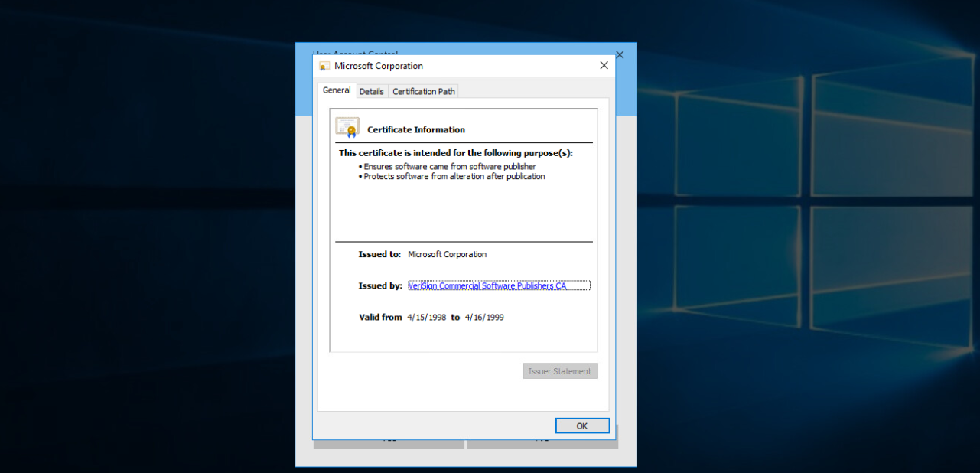Click the expiry date 4/16/1999
The image size is (980, 473).
point(484,317)
